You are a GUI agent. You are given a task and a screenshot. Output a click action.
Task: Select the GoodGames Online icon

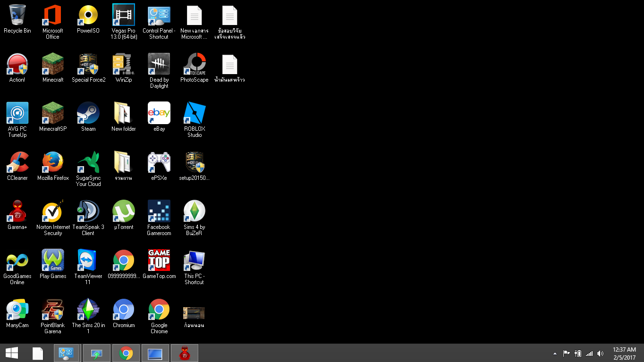tap(17, 261)
